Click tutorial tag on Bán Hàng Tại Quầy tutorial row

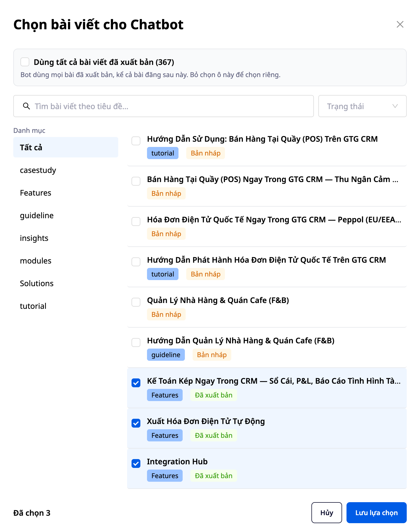163,153
